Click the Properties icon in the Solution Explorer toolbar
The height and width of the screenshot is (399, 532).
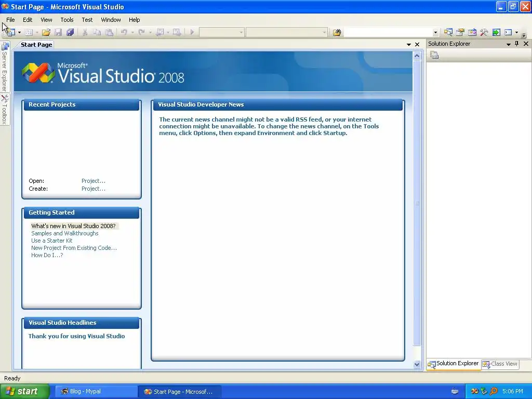[434, 55]
